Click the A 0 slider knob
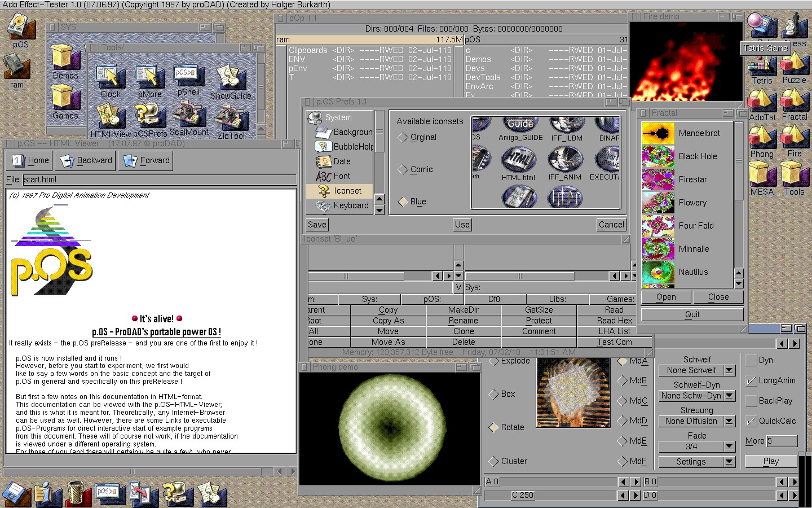Viewport: 812px width, 508px height. pos(492,481)
